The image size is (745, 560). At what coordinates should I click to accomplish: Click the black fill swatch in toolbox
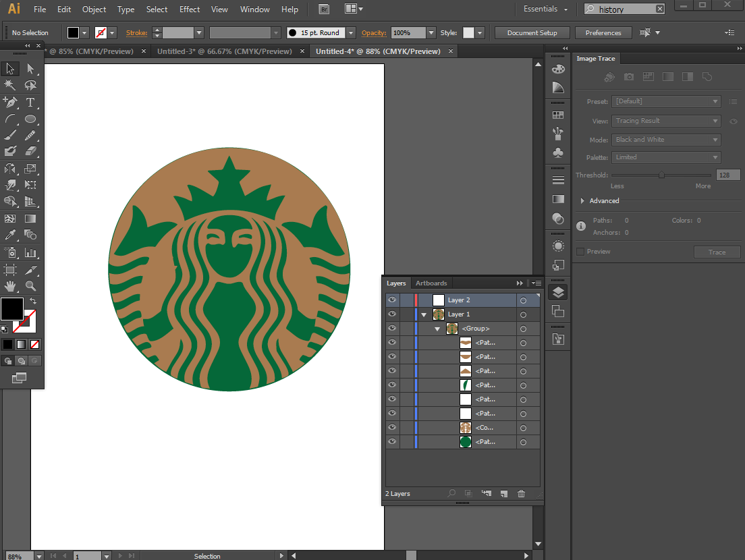(12, 309)
